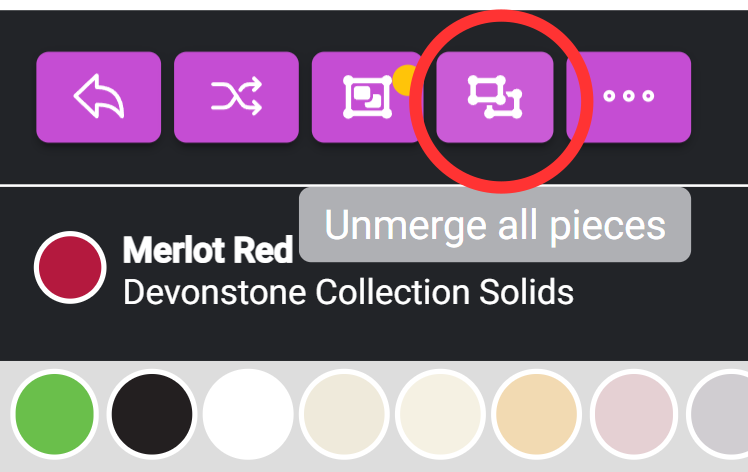The height and width of the screenshot is (472, 748).
Task: Choose the tan beige color swatch
Action: [x=537, y=413]
